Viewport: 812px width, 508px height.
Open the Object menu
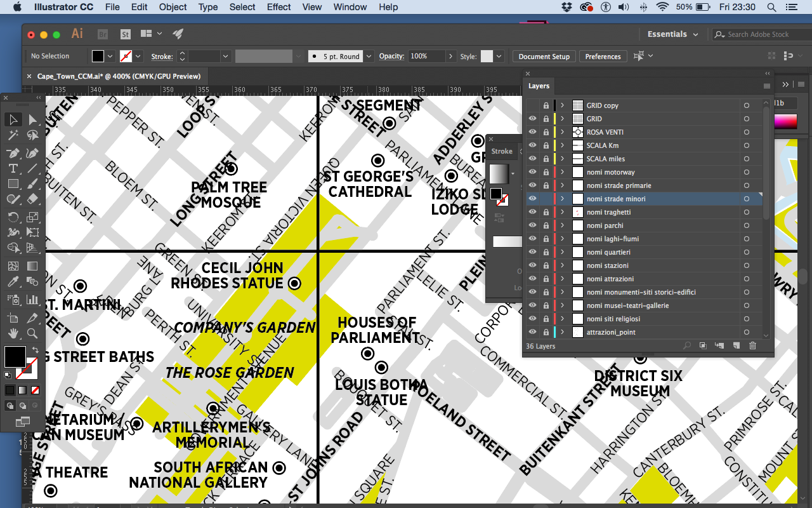[173, 7]
